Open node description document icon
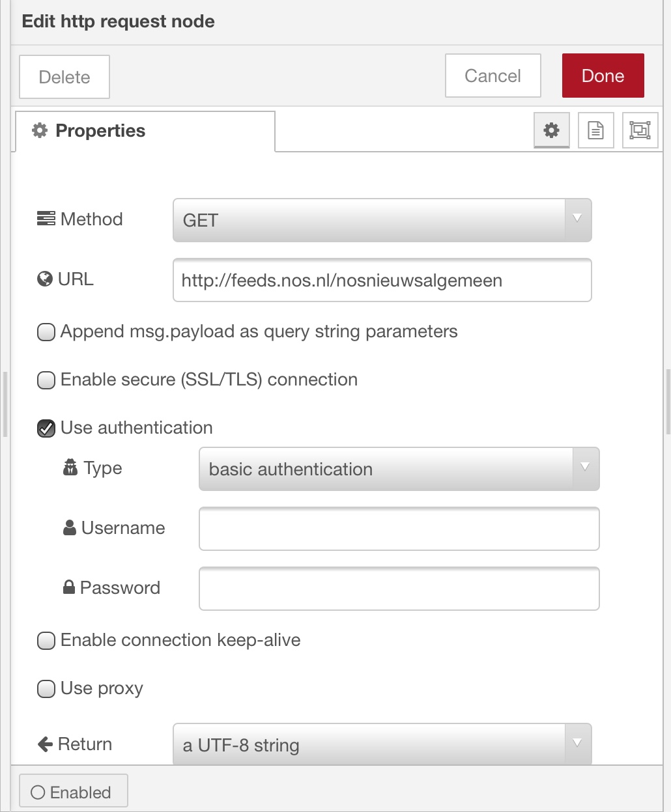Screen dimensions: 671x812 (595, 130)
